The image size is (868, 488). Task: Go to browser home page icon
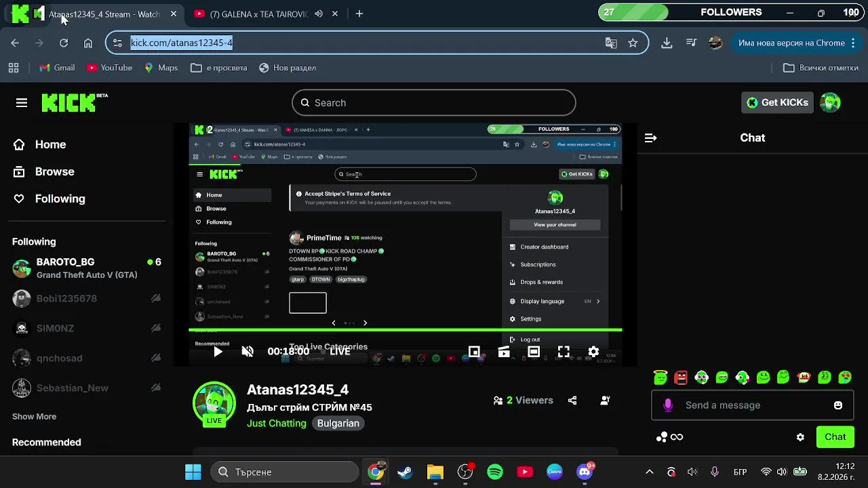point(88,43)
